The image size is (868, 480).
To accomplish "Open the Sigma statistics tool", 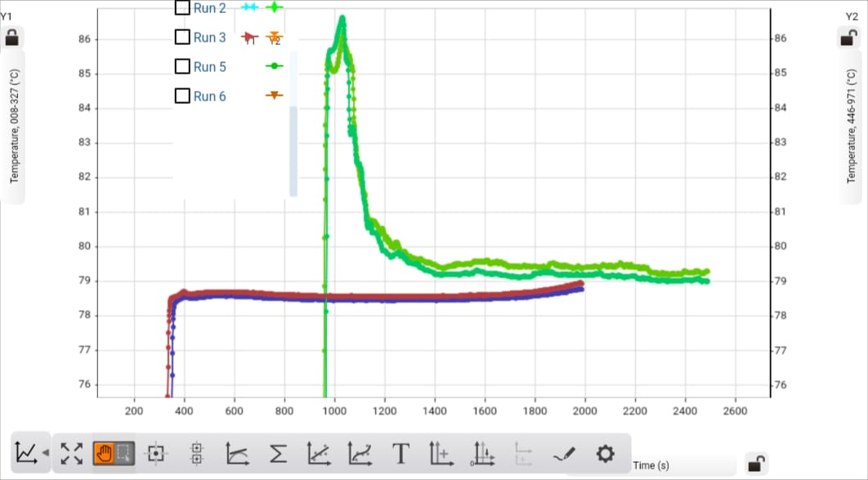I will click(278, 452).
